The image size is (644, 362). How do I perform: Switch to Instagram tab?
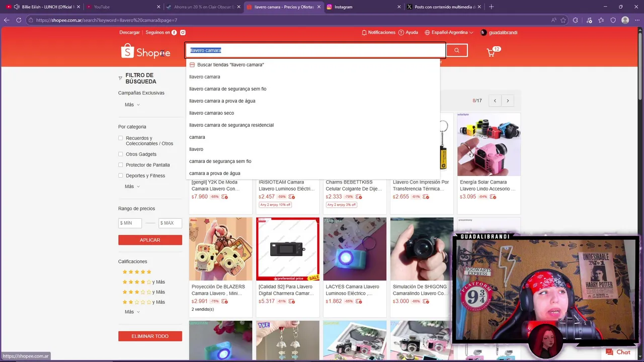(x=363, y=7)
